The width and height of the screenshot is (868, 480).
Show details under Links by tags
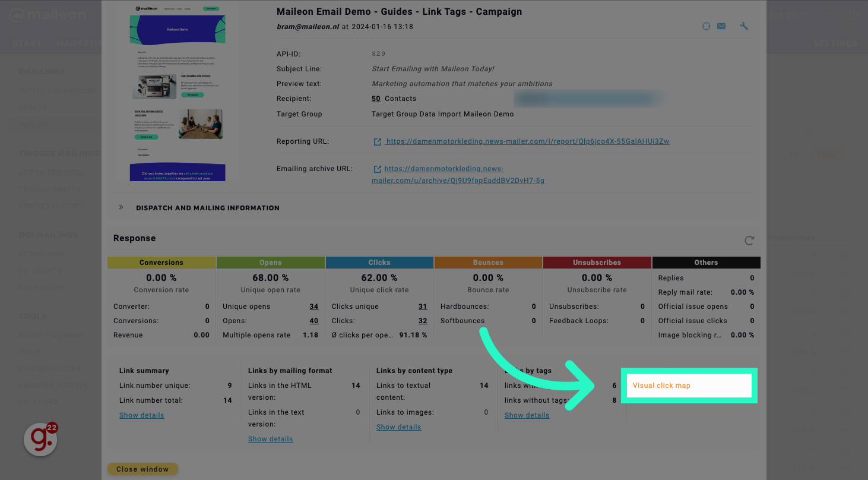pos(527,415)
